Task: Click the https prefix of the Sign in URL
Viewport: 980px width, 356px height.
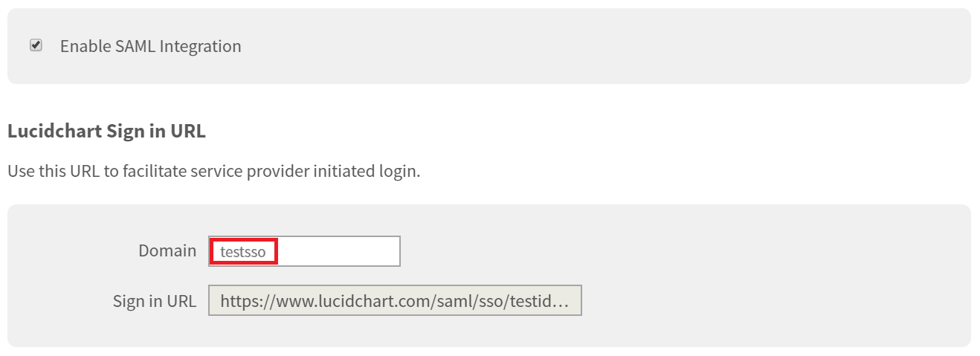Action: click(x=239, y=301)
